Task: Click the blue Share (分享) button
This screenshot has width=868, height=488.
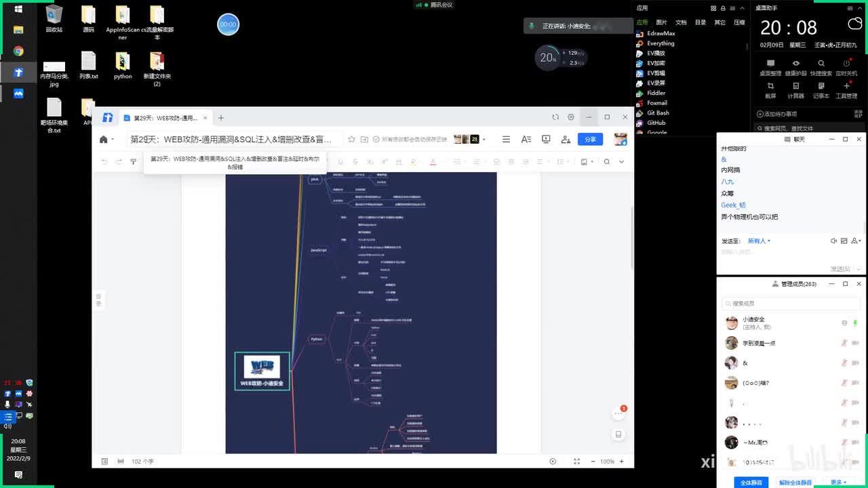Action: pos(590,139)
